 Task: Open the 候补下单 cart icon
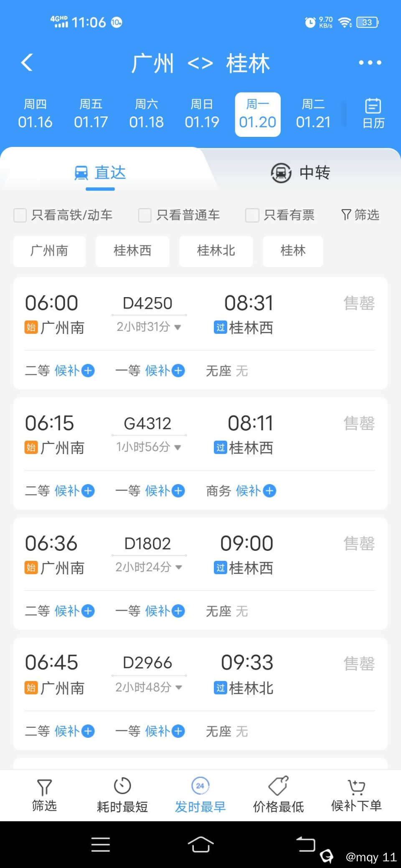click(x=356, y=786)
